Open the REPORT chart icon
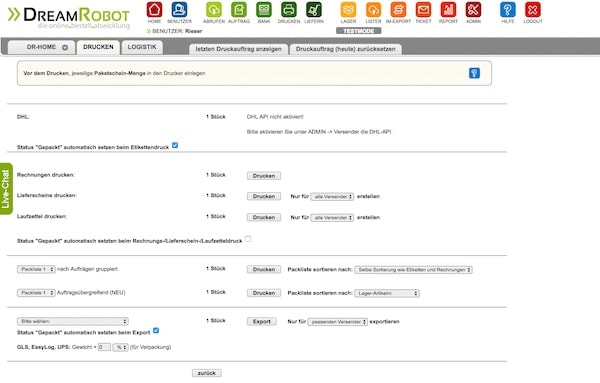Screen dimensions: 600x383 pyautogui.click(x=448, y=10)
